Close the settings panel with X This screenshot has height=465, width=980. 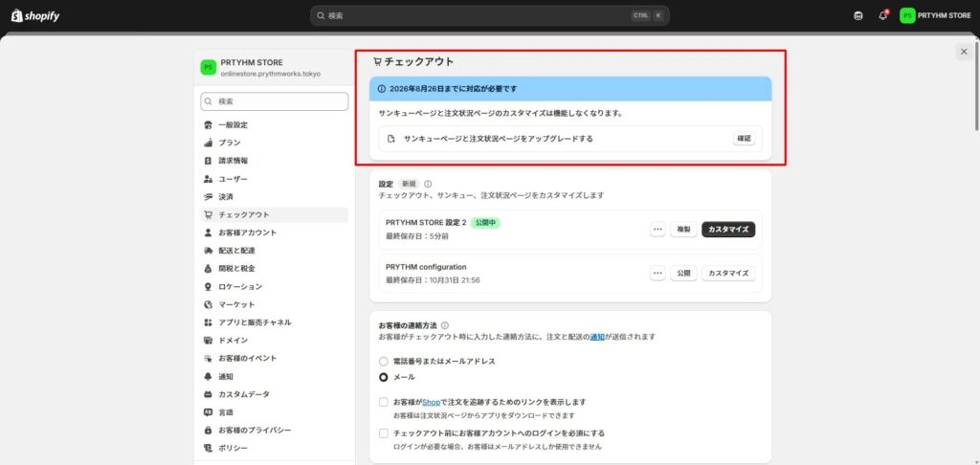click(x=964, y=52)
